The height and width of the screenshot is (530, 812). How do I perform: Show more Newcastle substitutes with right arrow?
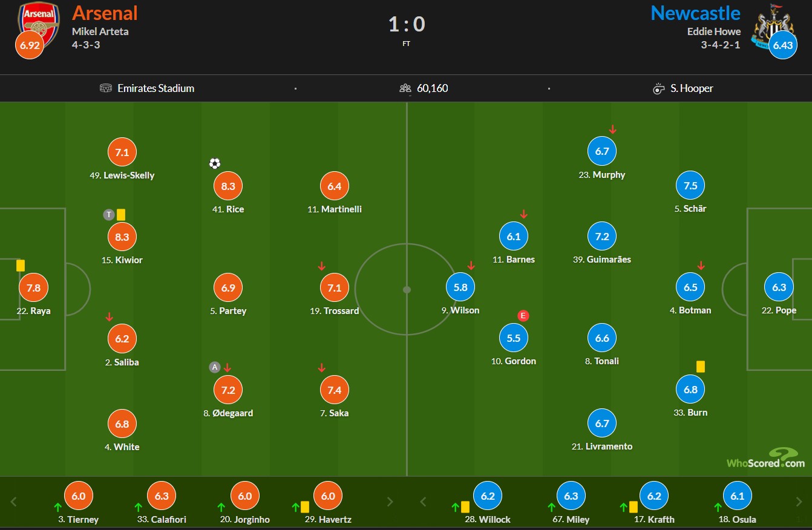799,502
